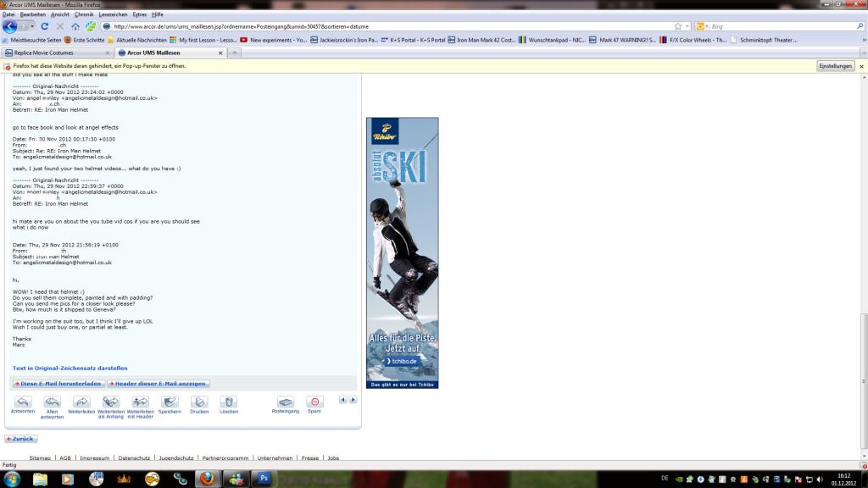Click Header dieser E-Mail anzeigen button

pyautogui.click(x=158, y=384)
